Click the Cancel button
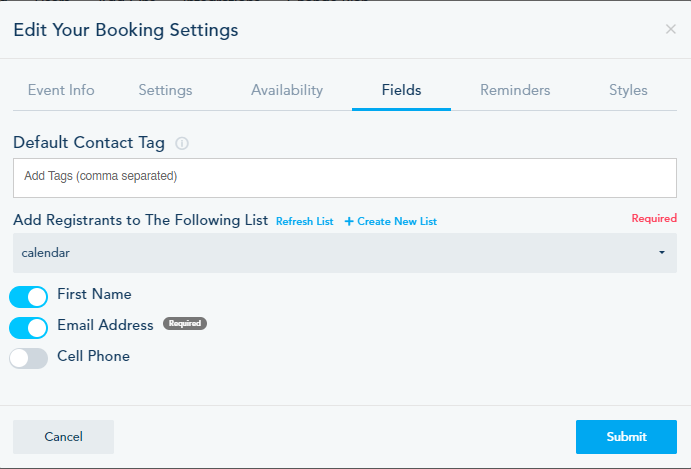Screen dimensions: 691x469 pyautogui.click(x=63, y=437)
